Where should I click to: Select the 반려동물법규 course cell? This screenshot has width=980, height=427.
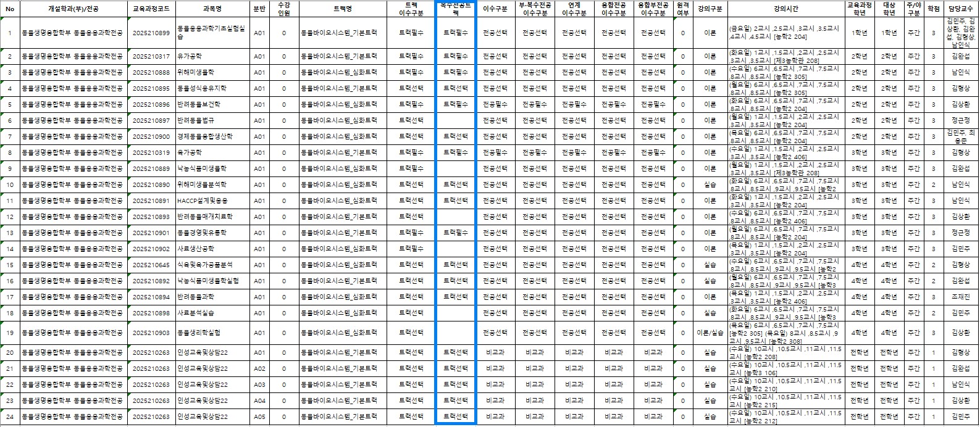pos(196,121)
